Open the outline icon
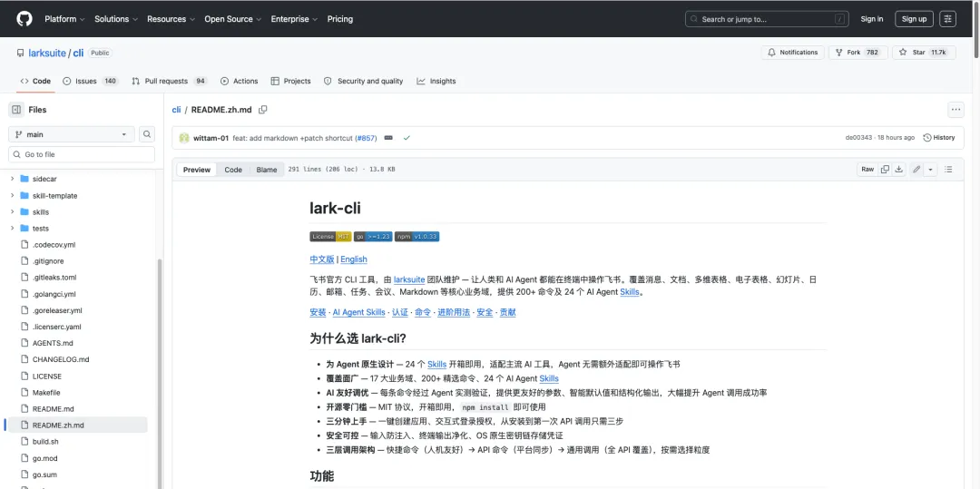This screenshot has width=980, height=489. point(948,170)
